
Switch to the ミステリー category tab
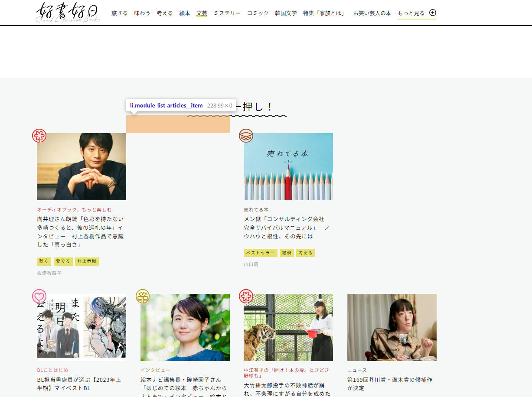coord(227,13)
